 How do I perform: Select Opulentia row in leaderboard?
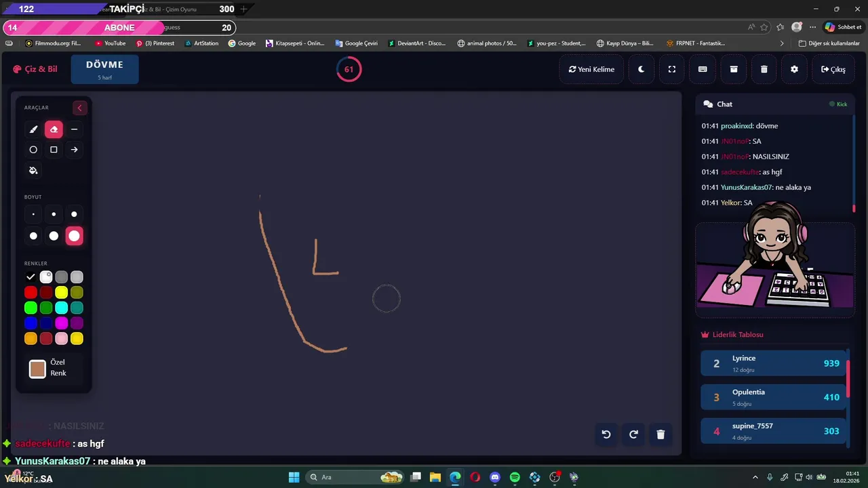pos(772,397)
